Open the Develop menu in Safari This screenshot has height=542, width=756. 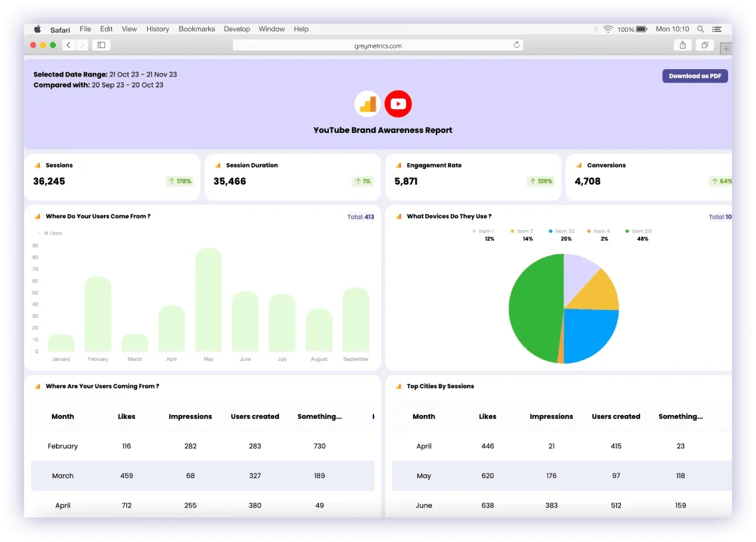click(x=237, y=29)
